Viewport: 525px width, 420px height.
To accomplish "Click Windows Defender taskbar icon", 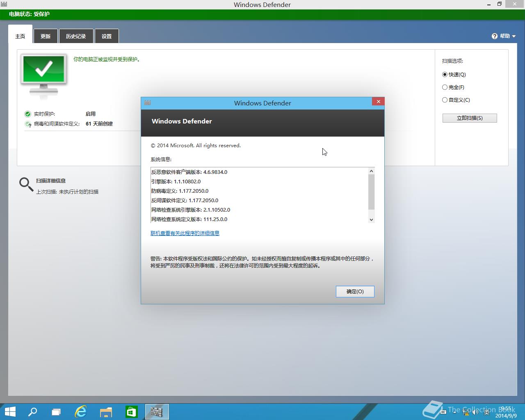I will pyautogui.click(x=157, y=411).
